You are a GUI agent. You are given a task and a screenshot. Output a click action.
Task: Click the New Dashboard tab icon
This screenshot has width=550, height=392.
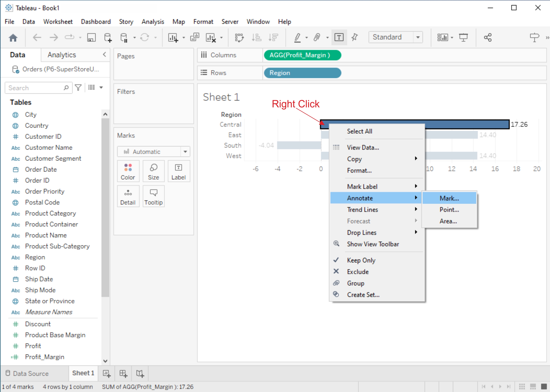(123, 374)
